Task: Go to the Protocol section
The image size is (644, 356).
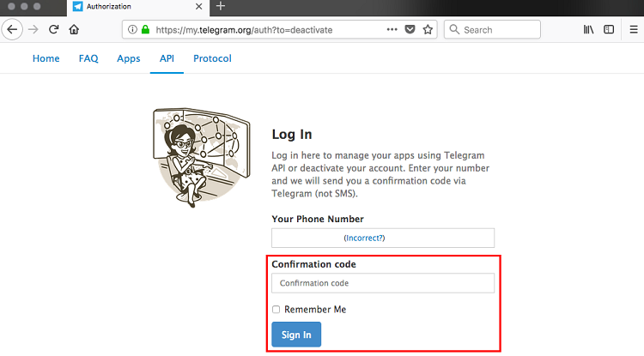Action: (212, 58)
